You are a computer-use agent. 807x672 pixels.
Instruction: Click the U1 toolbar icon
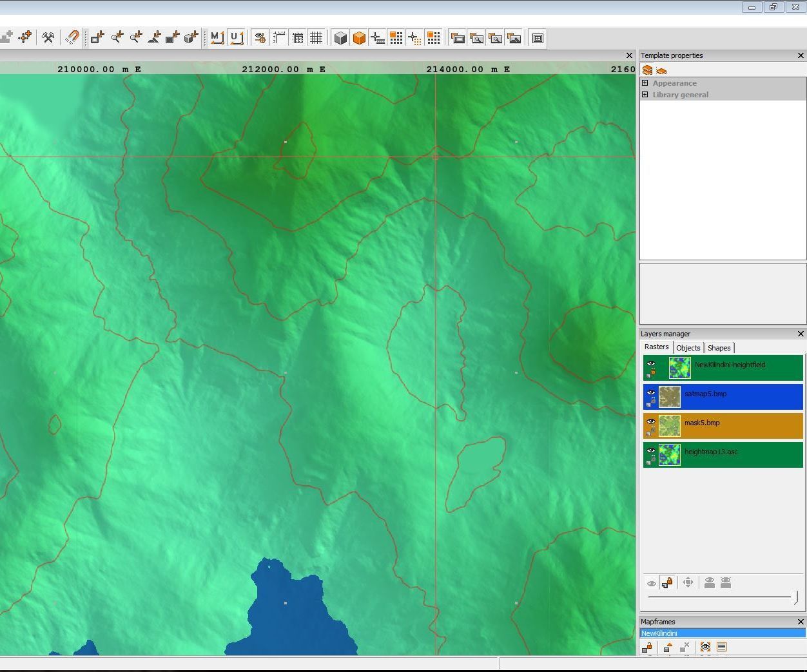236,37
